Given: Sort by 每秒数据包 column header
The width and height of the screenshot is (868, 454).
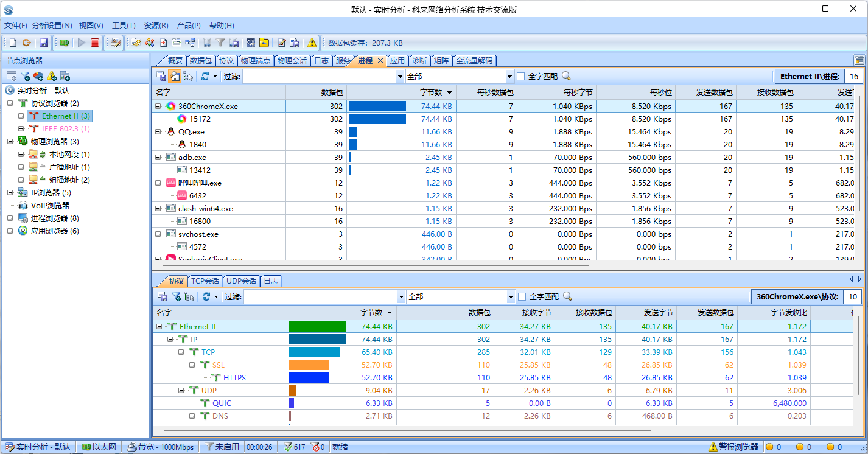Looking at the screenshot, I should [487, 92].
